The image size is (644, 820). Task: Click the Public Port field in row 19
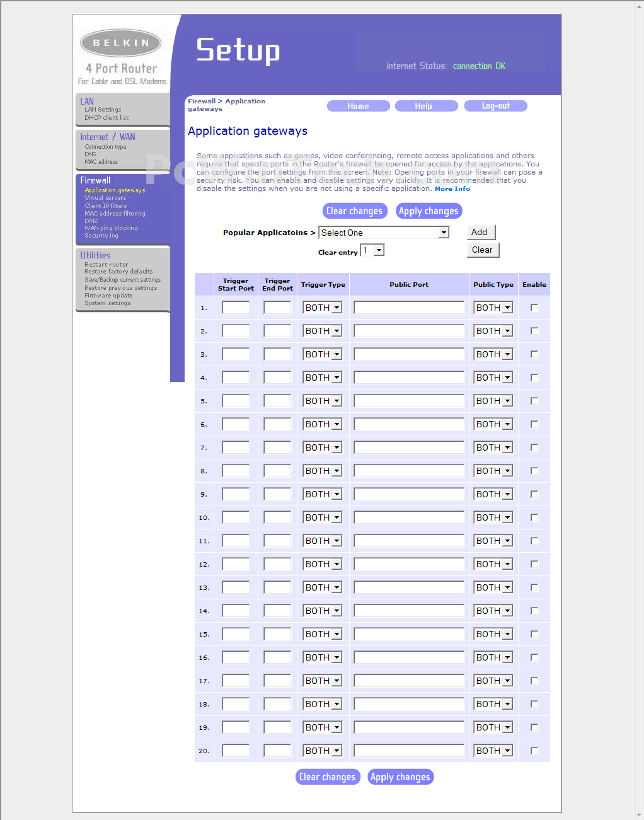click(x=409, y=727)
